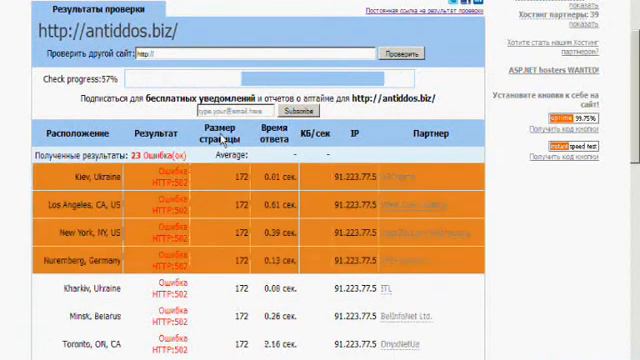Focus the 'Проверить другой сайт' URL field
The height and width of the screenshot is (360, 640).
point(256,53)
